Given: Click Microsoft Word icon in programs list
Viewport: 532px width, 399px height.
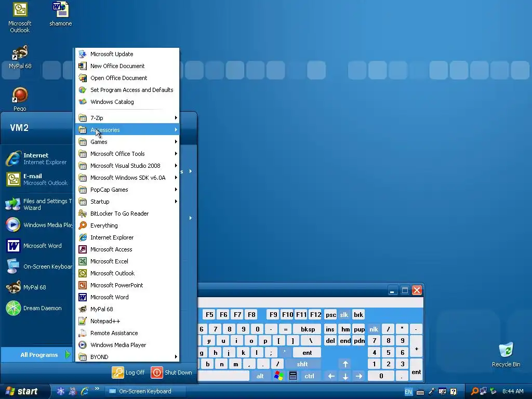Looking at the screenshot, I should [x=83, y=297].
